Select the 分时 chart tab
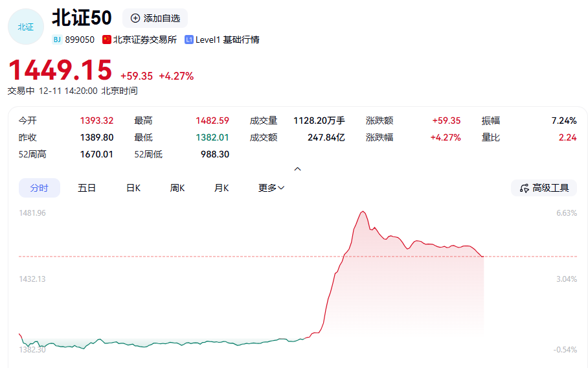The image size is (588, 368). (x=39, y=188)
